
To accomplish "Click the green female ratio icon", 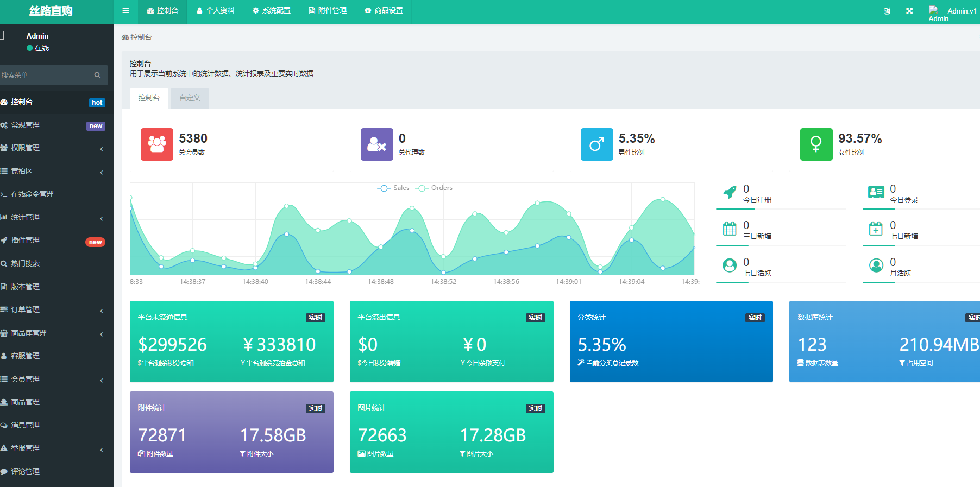I will pos(816,144).
